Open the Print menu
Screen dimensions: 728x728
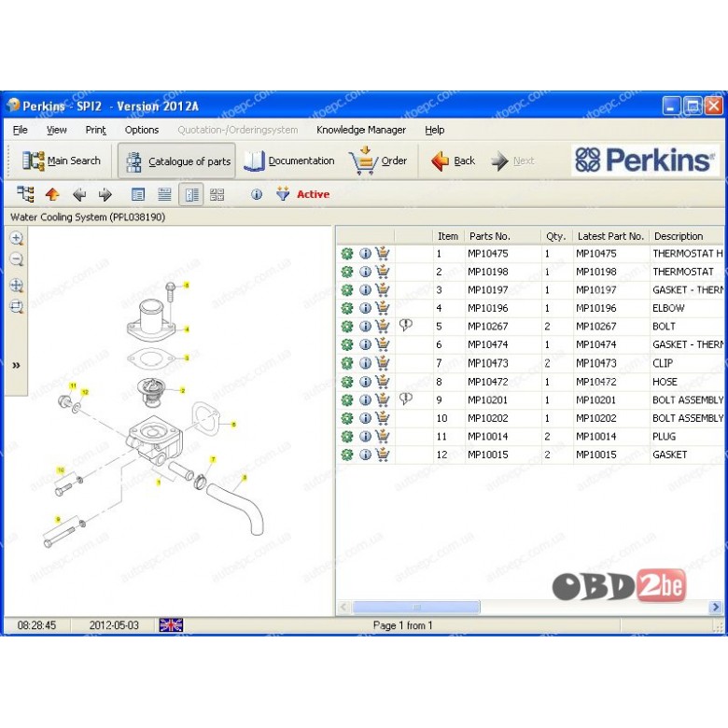[95, 130]
